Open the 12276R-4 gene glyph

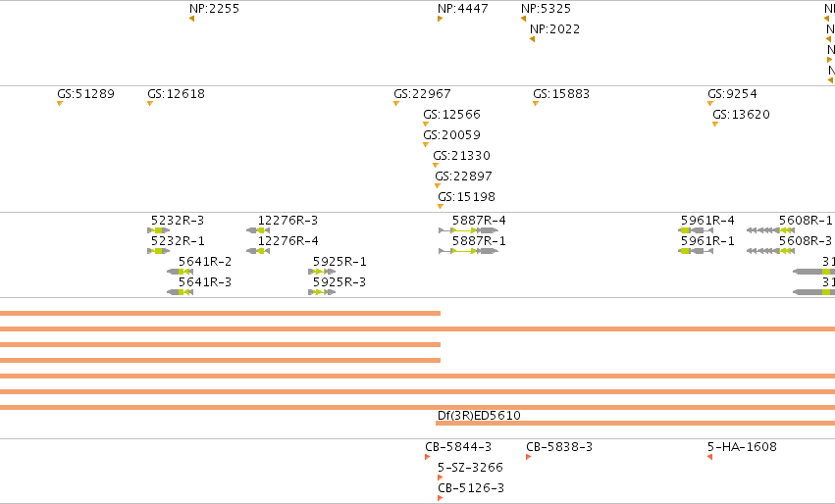[258, 251]
